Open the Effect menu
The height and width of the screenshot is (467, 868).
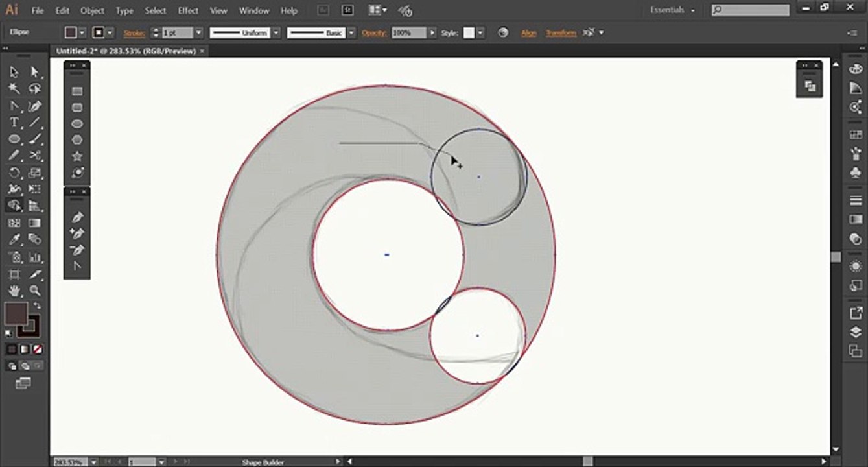pos(188,10)
